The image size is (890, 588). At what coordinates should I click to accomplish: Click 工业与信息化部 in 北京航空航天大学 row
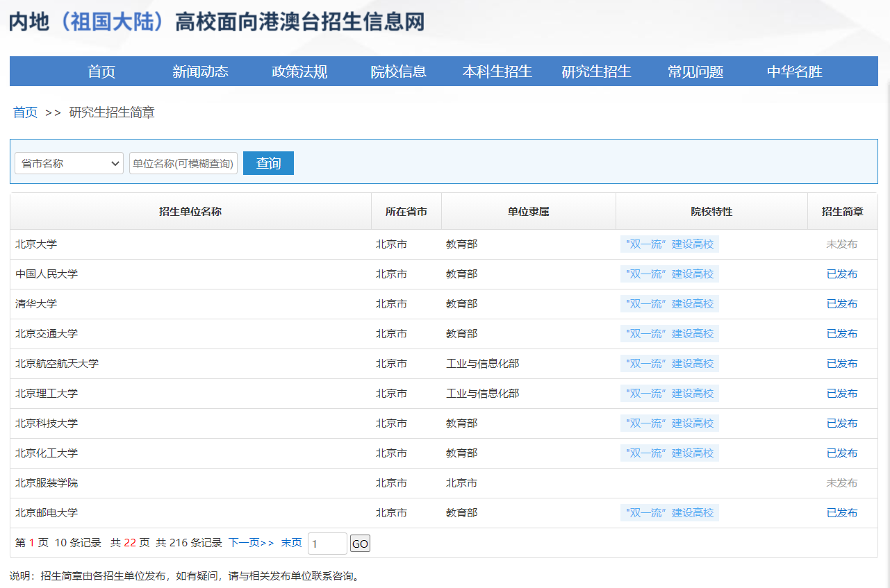click(483, 364)
